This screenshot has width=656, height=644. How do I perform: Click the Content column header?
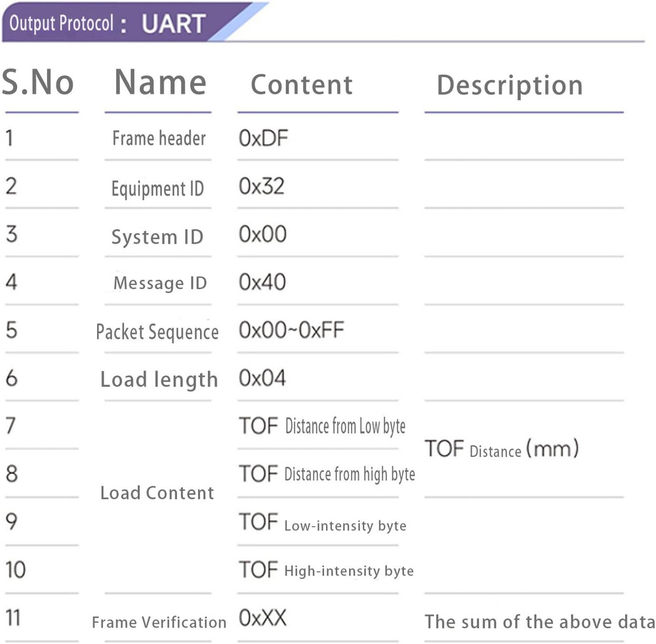coord(302,85)
